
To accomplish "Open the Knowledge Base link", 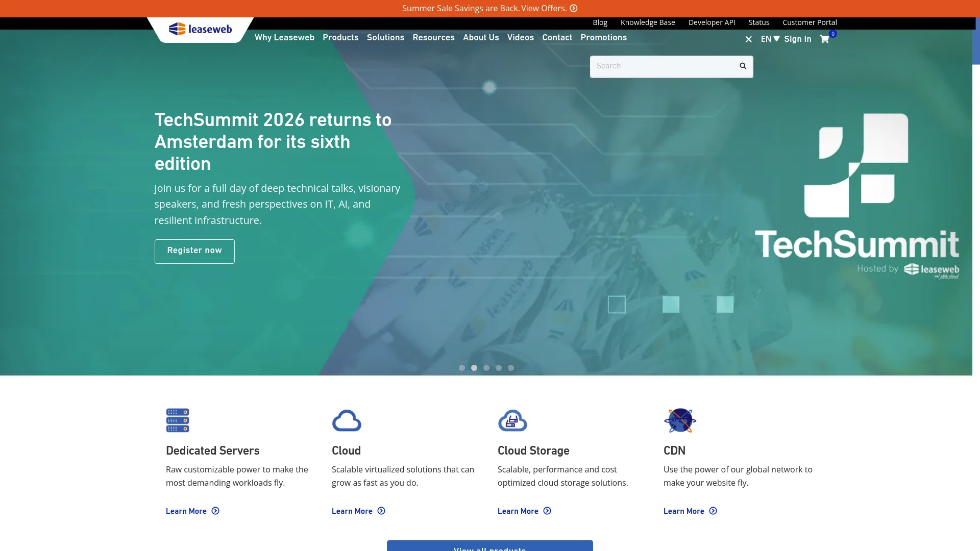I will (648, 22).
